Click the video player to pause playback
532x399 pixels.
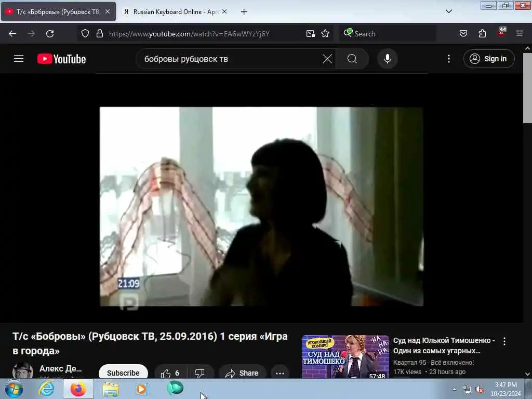coord(261,207)
